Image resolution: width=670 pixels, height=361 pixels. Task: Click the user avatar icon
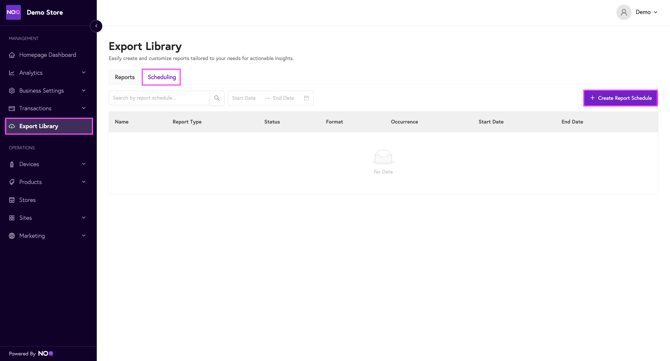pyautogui.click(x=623, y=12)
